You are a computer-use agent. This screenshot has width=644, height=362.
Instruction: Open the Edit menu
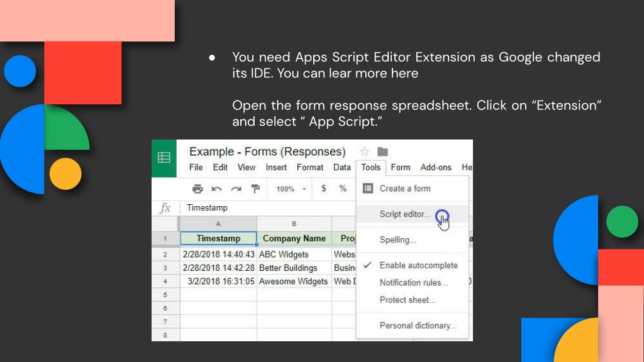pos(220,167)
